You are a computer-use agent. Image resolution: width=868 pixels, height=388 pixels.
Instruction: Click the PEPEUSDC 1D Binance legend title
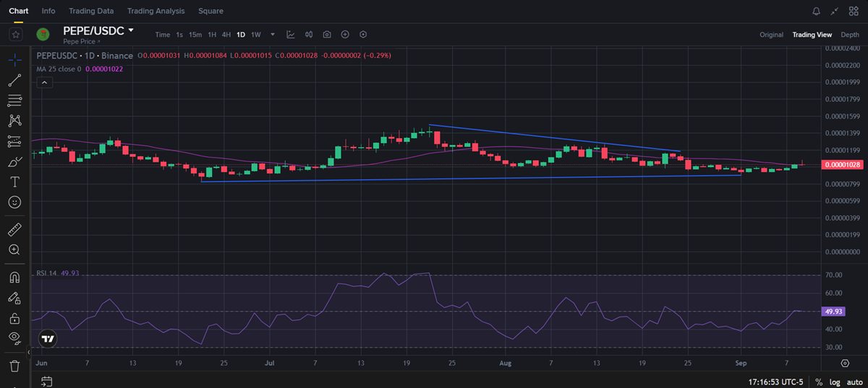(85, 56)
